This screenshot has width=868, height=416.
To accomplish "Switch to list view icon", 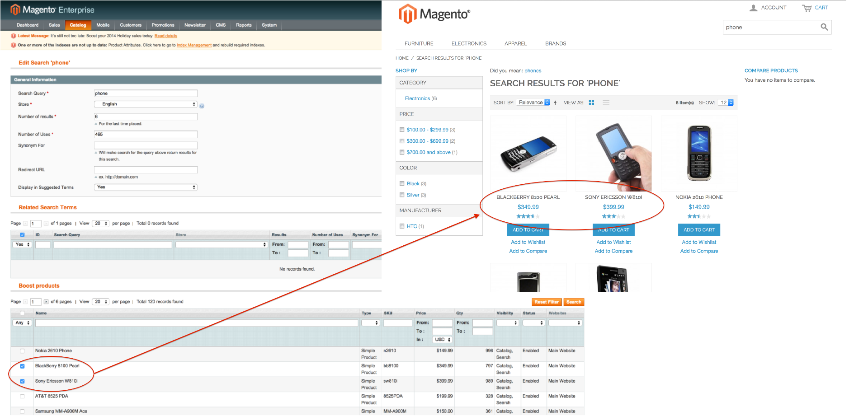I will pyautogui.click(x=606, y=103).
